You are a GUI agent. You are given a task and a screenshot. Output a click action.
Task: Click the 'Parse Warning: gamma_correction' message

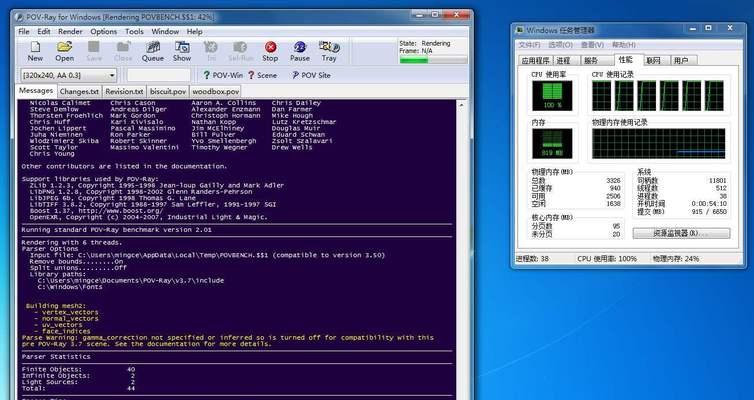[227, 341]
